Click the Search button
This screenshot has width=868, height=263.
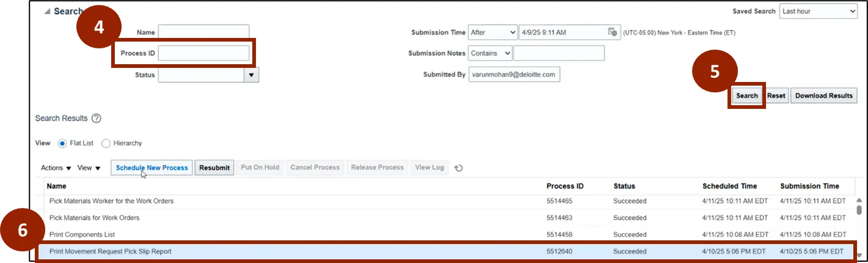pos(746,96)
